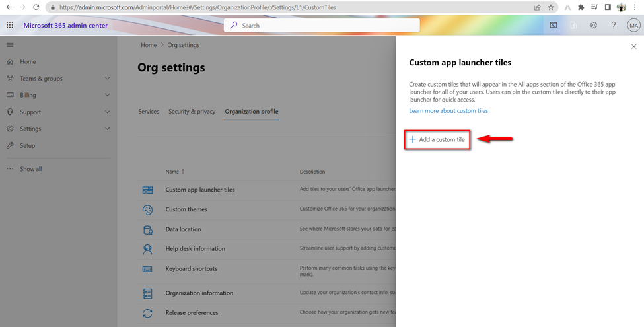Open the Data location row
644x327 pixels.
(x=267, y=229)
